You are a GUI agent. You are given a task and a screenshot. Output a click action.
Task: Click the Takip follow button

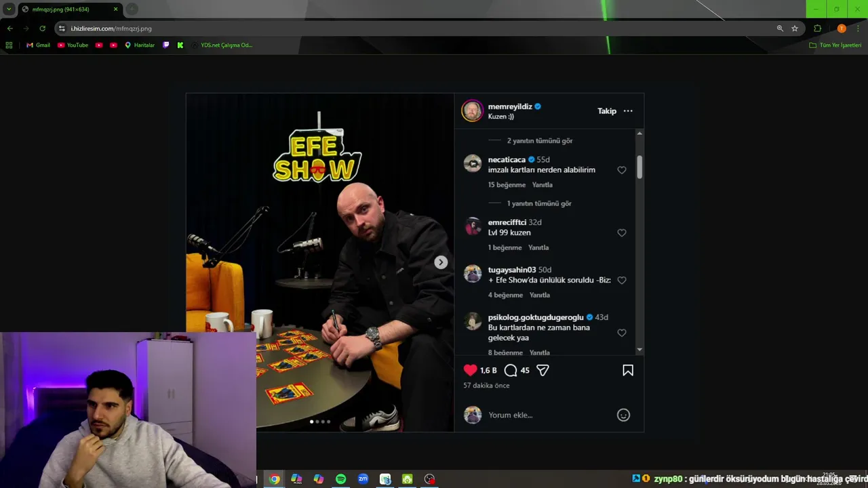pyautogui.click(x=607, y=111)
